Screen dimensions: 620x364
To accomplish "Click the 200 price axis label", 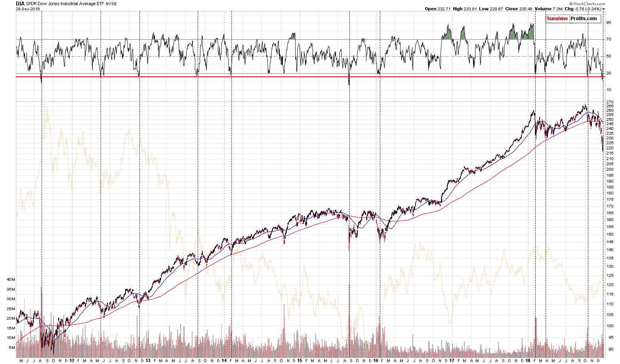I will [x=610, y=170].
